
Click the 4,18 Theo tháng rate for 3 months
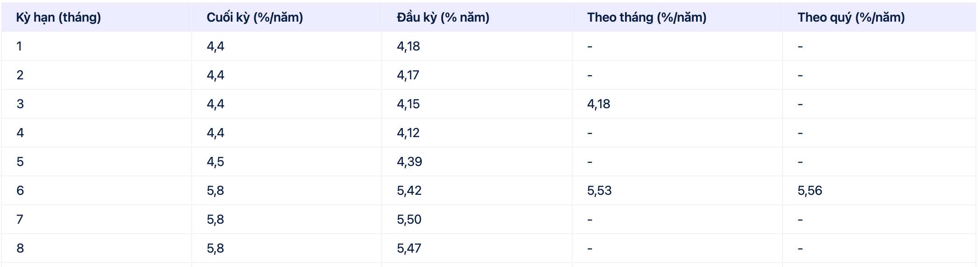point(598,104)
